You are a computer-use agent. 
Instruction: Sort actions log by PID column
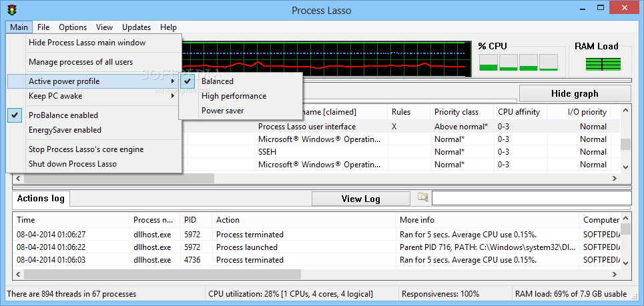coord(196,220)
